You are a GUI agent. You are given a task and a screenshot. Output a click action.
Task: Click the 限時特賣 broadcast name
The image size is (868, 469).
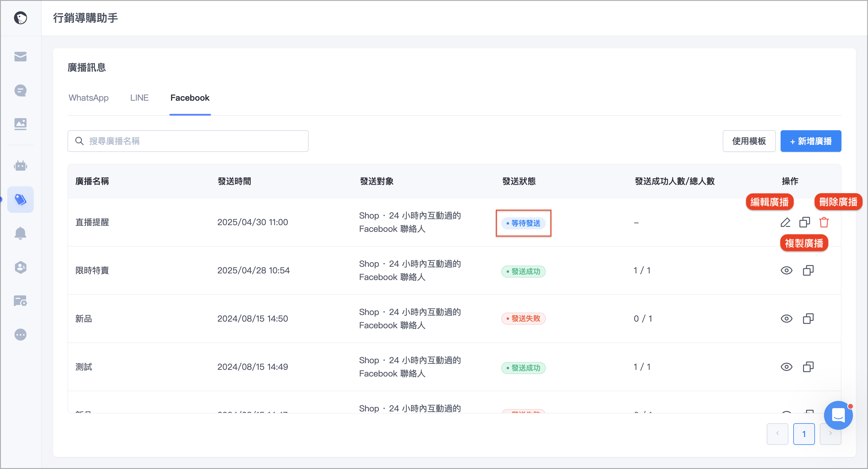pyautogui.click(x=92, y=271)
